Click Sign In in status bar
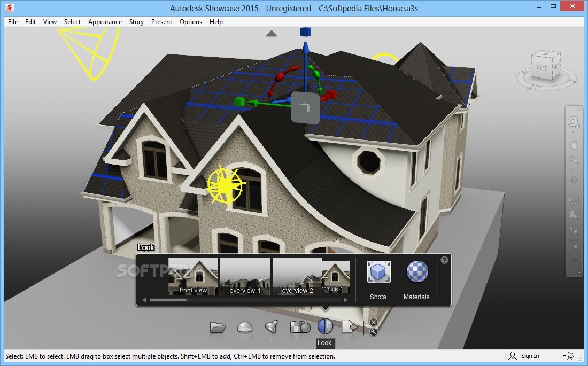This screenshot has height=366, width=588. pyautogui.click(x=530, y=356)
